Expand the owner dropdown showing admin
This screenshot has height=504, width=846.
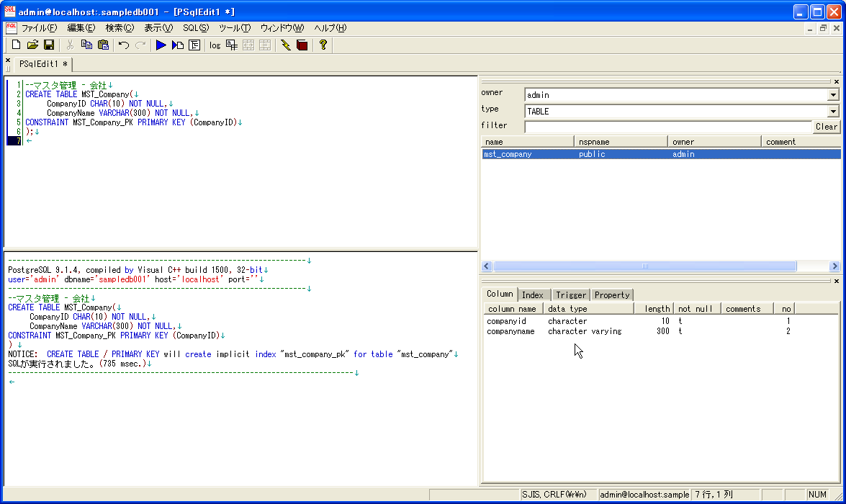[833, 95]
